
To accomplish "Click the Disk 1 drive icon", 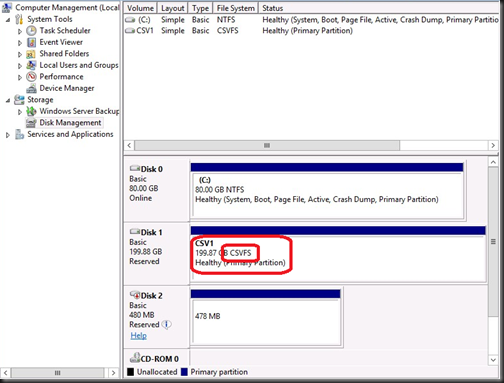I will coord(135,232).
